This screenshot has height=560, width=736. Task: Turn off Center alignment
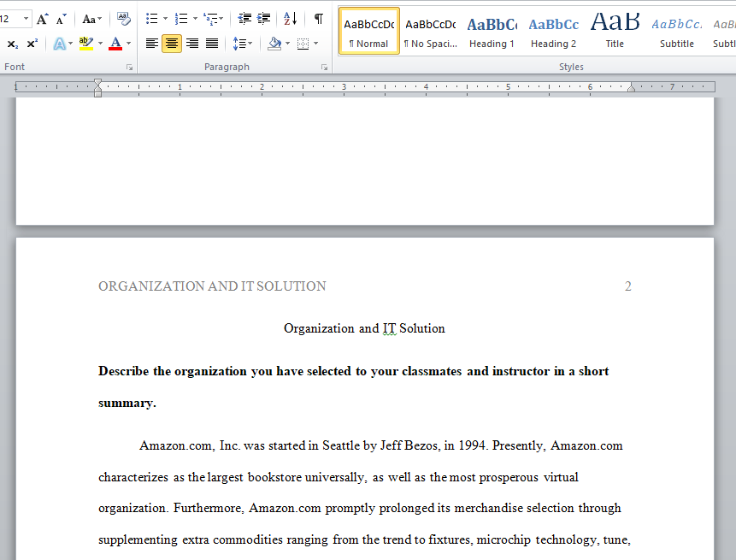pos(172,44)
